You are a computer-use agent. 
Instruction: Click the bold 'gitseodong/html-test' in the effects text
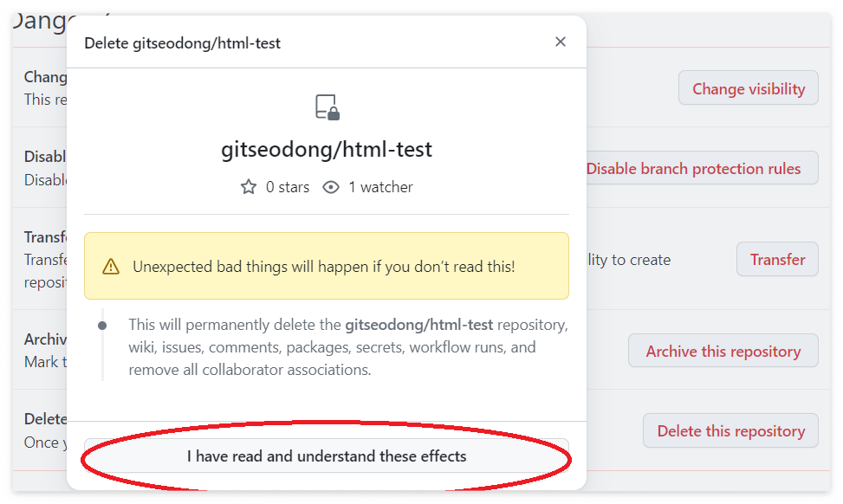(x=419, y=325)
